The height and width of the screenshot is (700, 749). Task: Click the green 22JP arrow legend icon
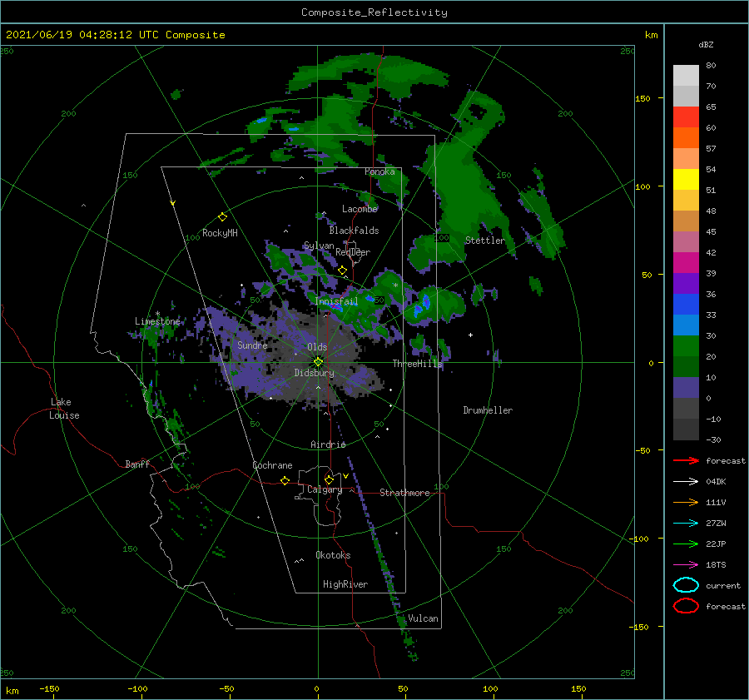click(686, 544)
